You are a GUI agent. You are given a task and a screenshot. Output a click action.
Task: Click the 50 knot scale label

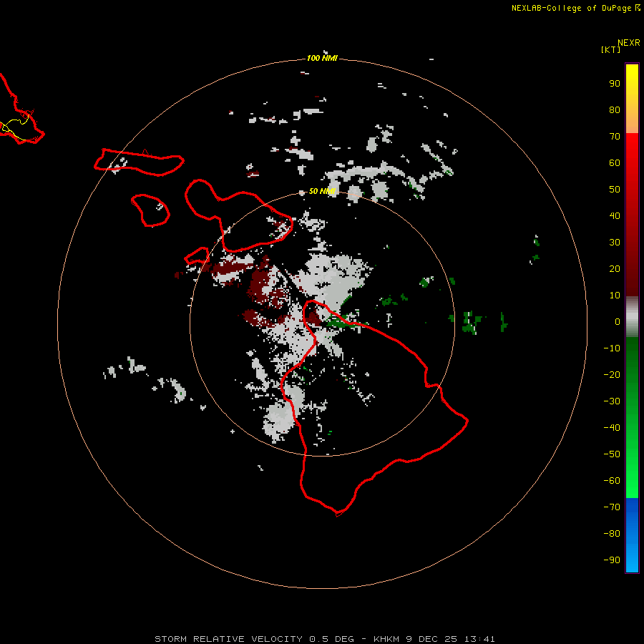[615, 190]
